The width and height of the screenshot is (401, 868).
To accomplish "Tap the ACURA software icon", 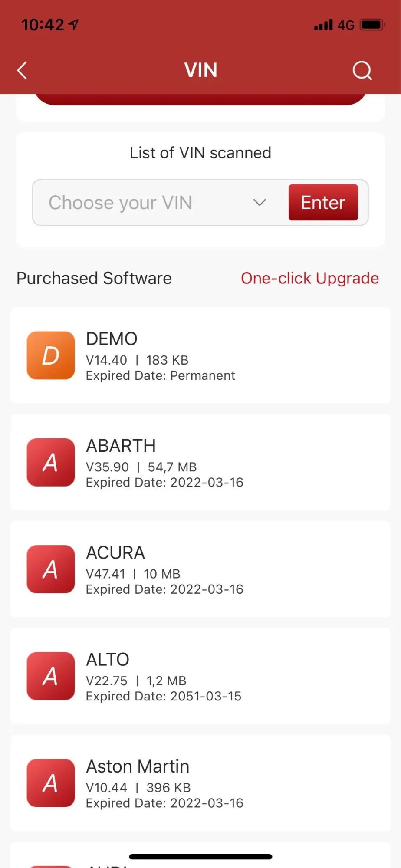I will coord(51,569).
